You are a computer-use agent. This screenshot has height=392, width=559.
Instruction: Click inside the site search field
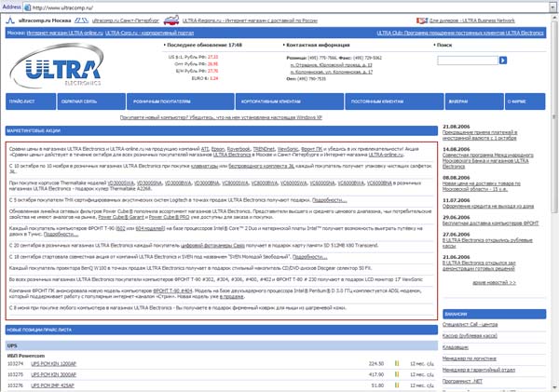[x=468, y=61]
